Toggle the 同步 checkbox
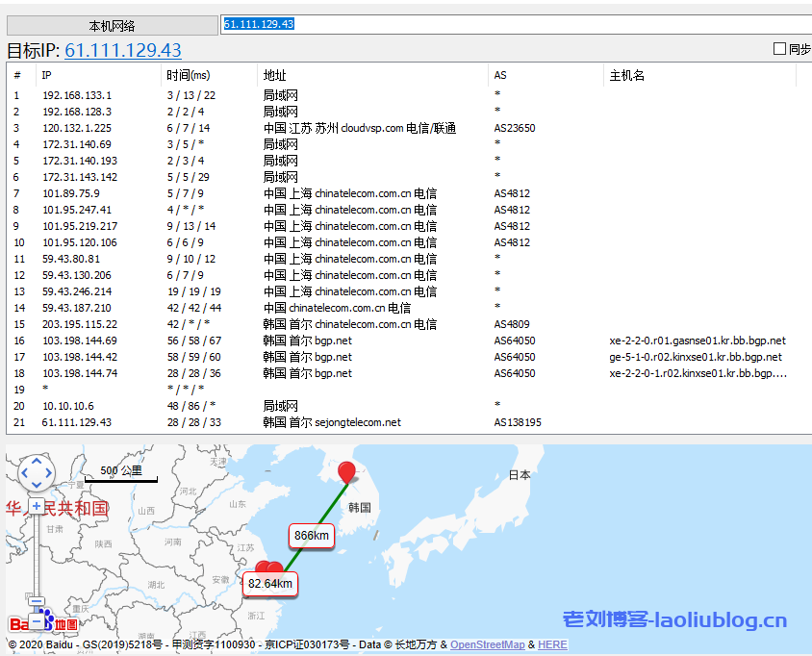The image size is (812, 656). click(x=779, y=49)
